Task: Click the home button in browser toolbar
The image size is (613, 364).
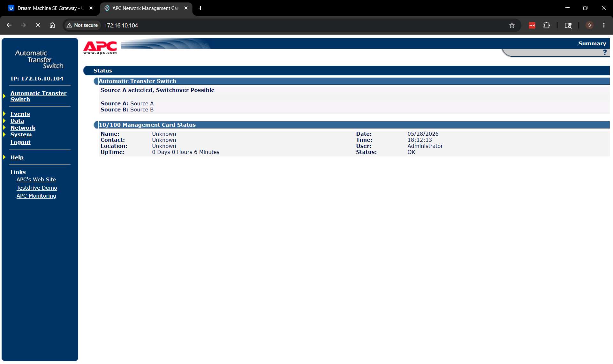Action: point(52,25)
